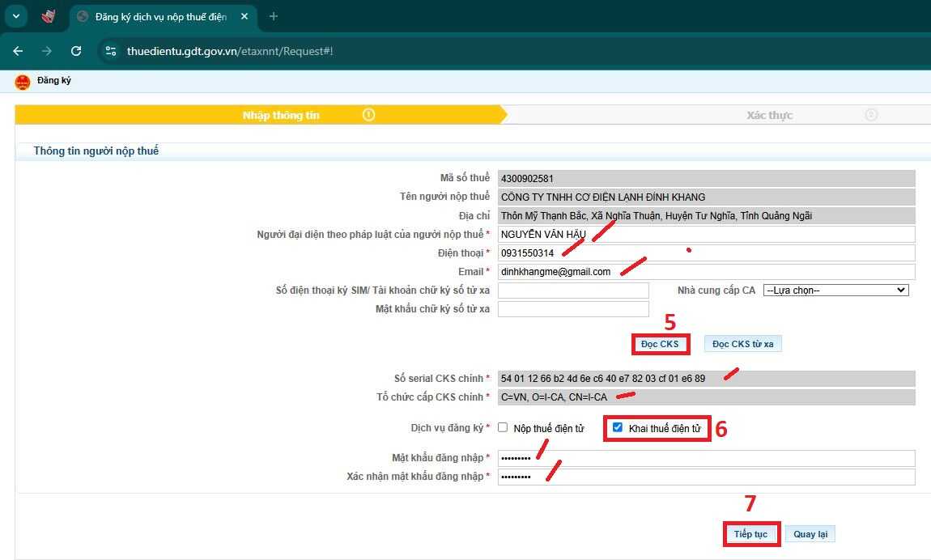
Task: Uncheck the Khai thuế điện tử checkbox
Action: 618,427
